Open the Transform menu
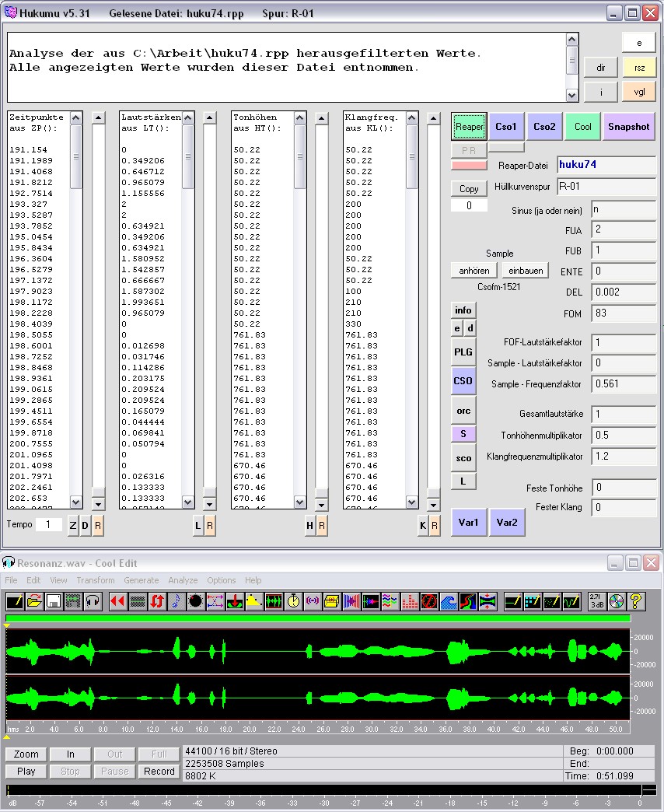Image resolution: width=664 pixels, height=812 pixels. [x=96, y=580]
